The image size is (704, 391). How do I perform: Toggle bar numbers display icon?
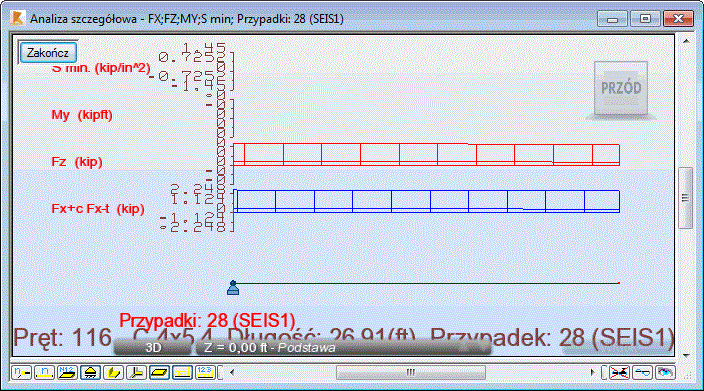(44, 373)
